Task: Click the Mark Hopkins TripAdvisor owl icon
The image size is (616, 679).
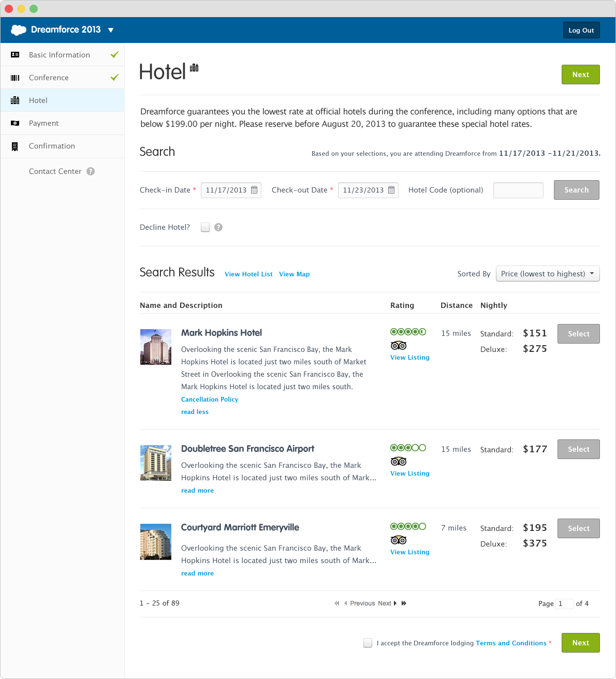Action: [x=399, y=345]
